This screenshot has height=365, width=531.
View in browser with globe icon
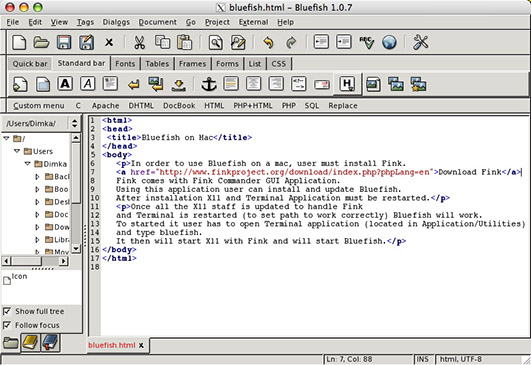pos(389,42)
